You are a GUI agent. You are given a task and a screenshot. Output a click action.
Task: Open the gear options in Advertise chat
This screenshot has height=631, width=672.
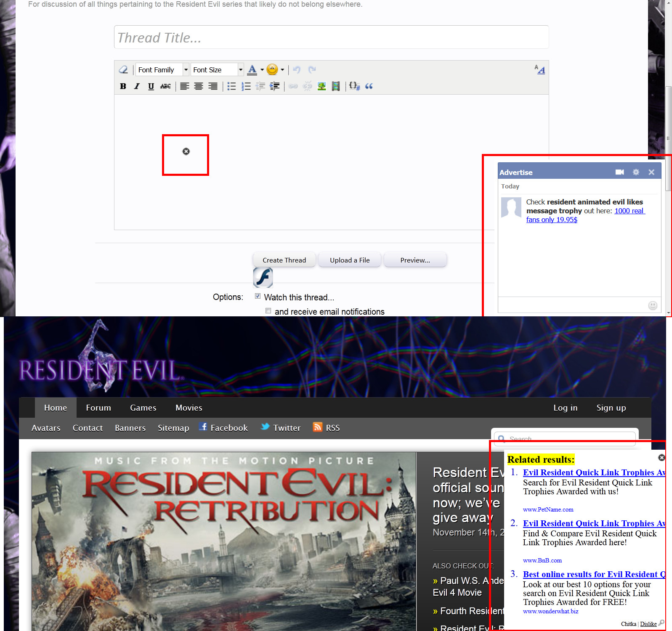[636, 172]
